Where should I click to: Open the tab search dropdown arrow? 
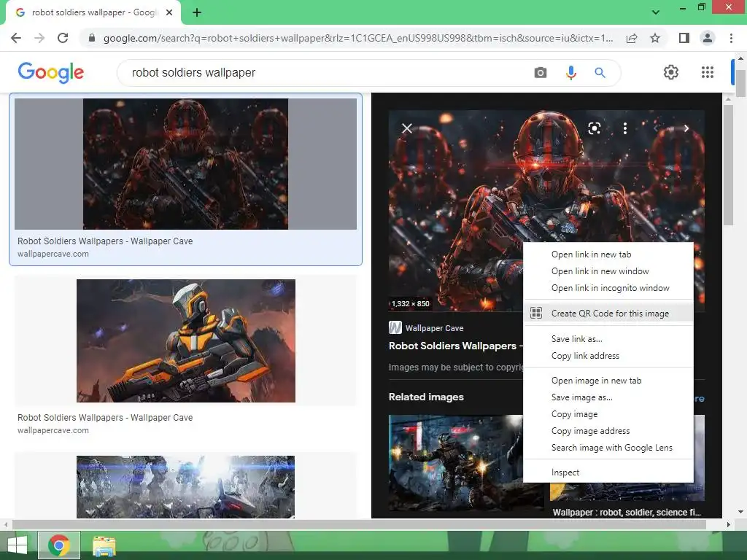pos(656,12)
